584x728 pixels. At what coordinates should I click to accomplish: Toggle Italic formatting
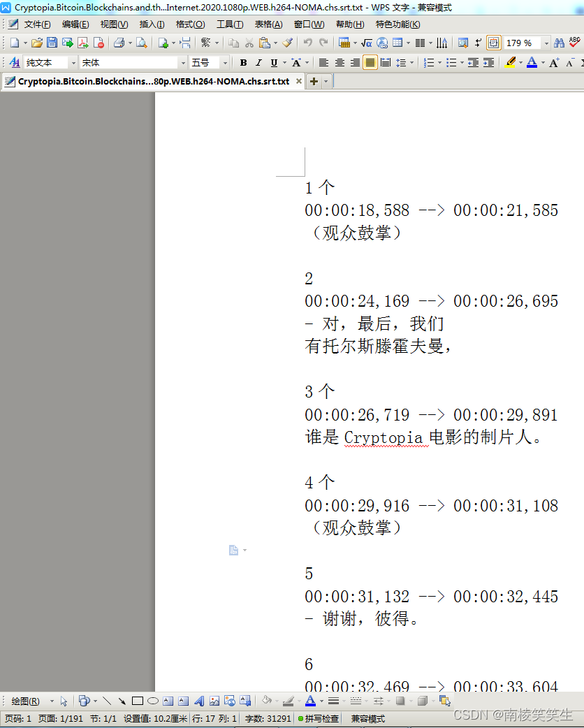tap(258, 63)
